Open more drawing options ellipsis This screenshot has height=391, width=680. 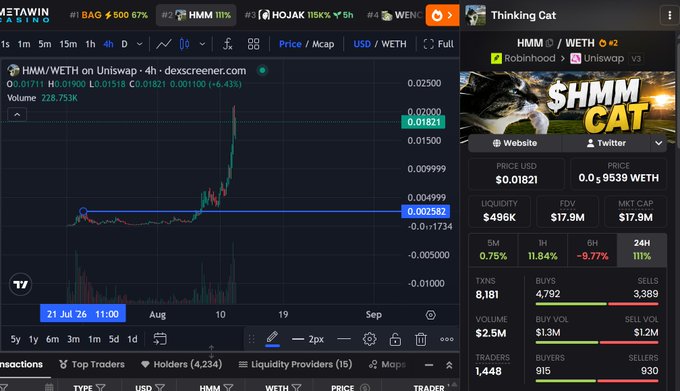(447, 339)
